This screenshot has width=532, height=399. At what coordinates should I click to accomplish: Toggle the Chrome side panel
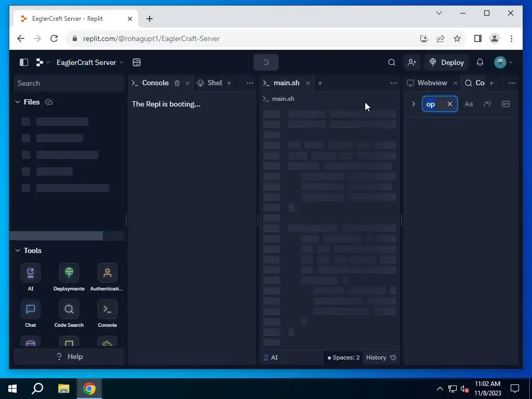[478, 38]
